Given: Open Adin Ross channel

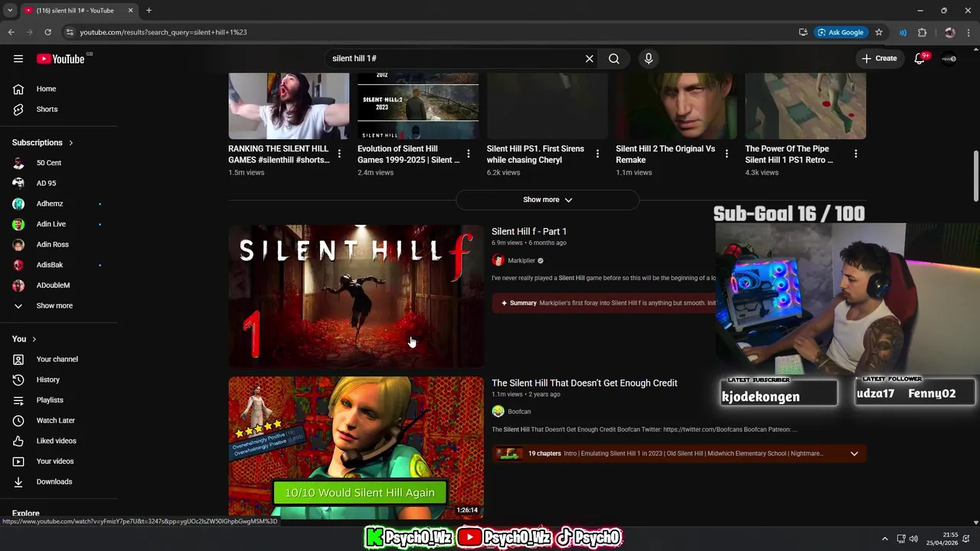Looking at the screenshot, I should pyautogui.click(x=52, y=244).
